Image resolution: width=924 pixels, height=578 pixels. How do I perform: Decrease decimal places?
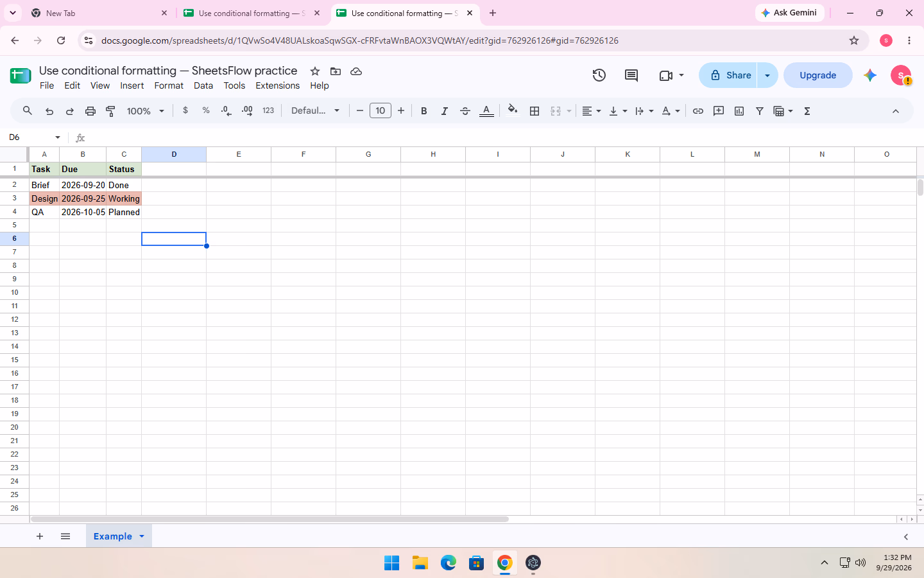(x=226, y=111)
